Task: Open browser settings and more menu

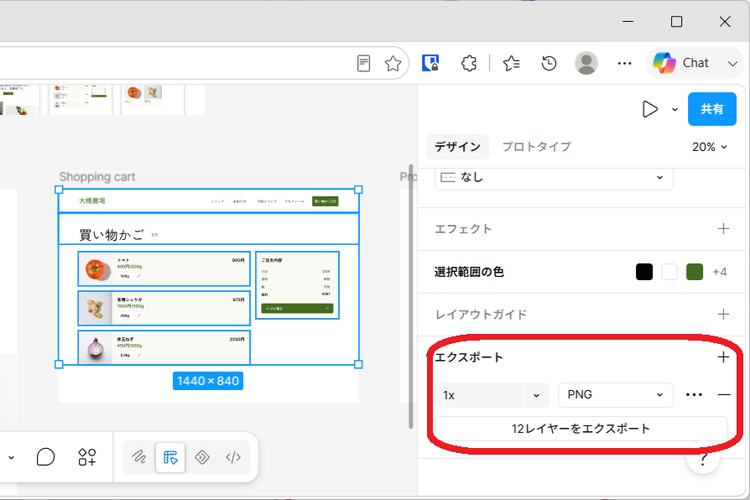Action: (624, 63)
